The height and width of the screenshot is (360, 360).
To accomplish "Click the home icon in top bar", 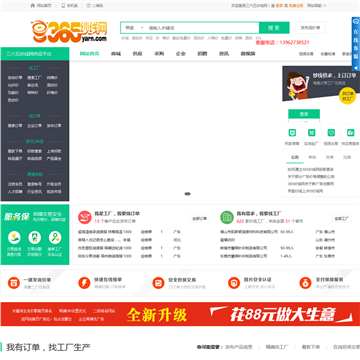I will coord(32,6).
